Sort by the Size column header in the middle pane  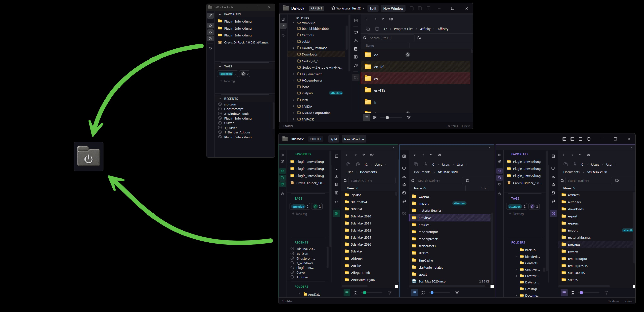[x=483, y=188]
